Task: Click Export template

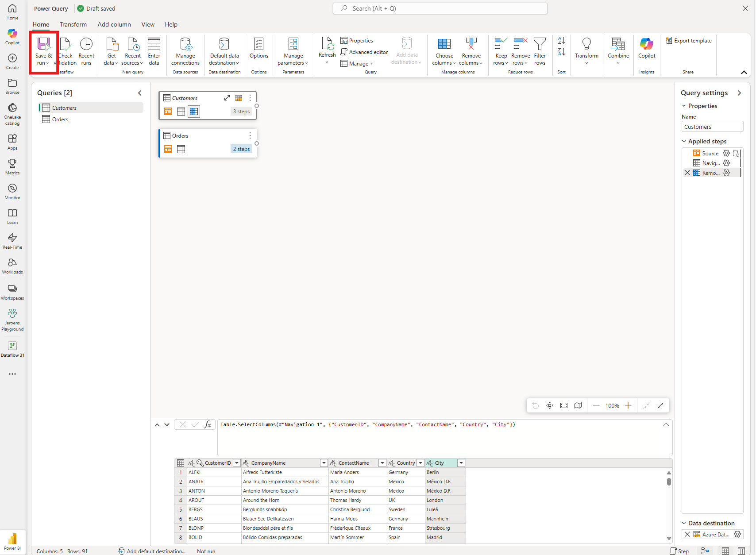Action: coord(689,41)
